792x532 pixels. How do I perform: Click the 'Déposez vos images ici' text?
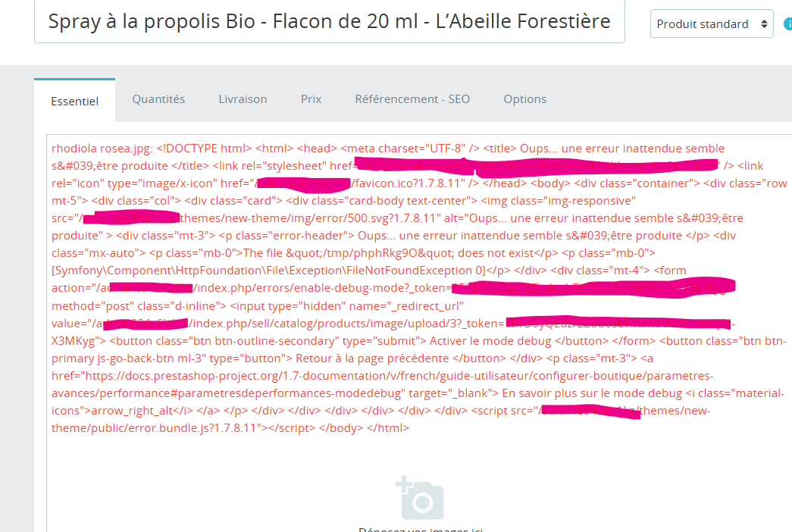[x=420, y=529]
